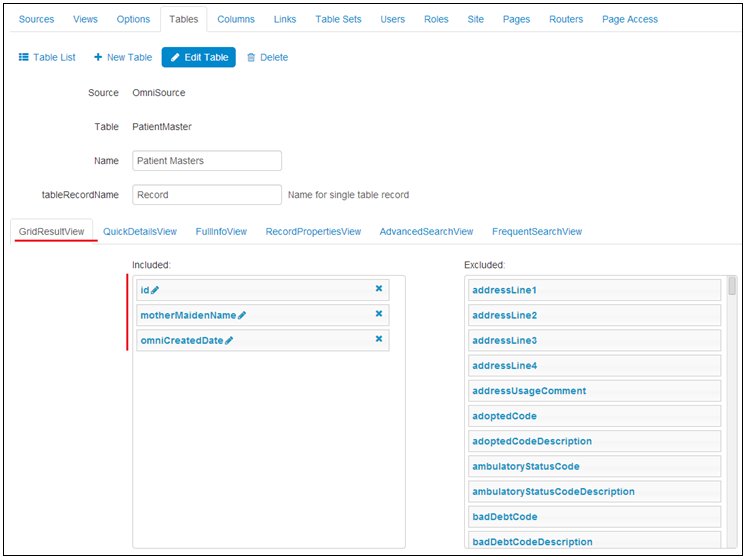Create a New Table
This screenshot has width=746, height=560.
(123, 57)
